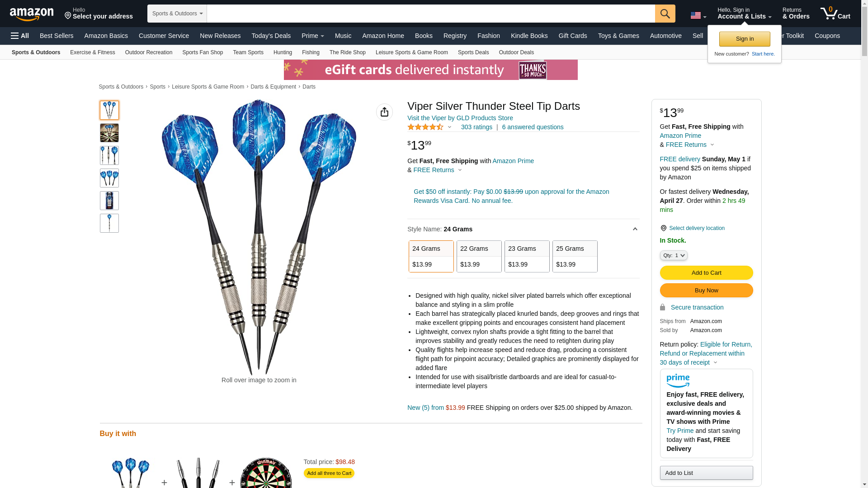Open the share icon on product image
This screenshot has height=488, width=868.
click(384, 112)
